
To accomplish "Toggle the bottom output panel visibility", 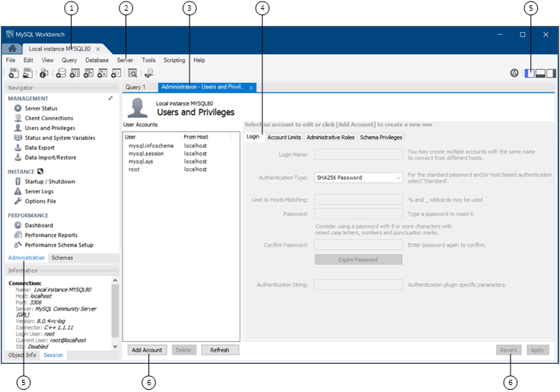I will (x=540, y=73).
